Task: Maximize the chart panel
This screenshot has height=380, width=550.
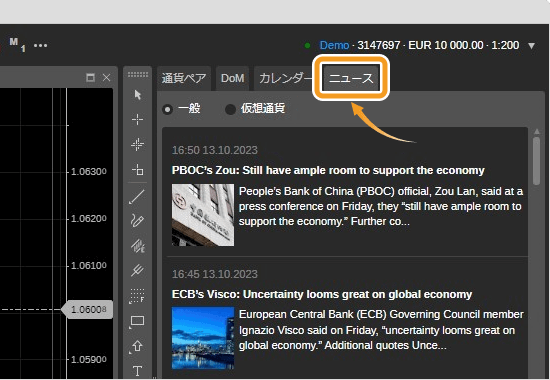Action: point(90,78)
